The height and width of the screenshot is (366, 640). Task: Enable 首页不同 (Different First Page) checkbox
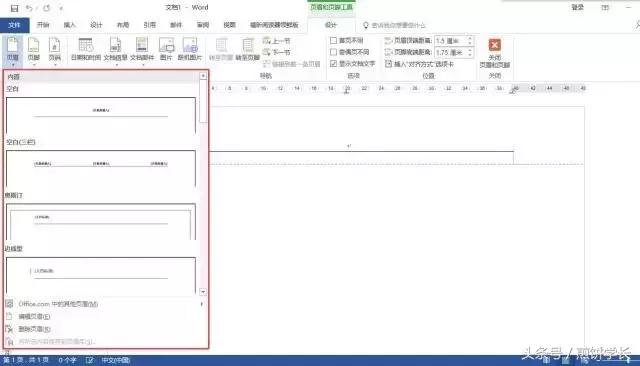point(333,40)
